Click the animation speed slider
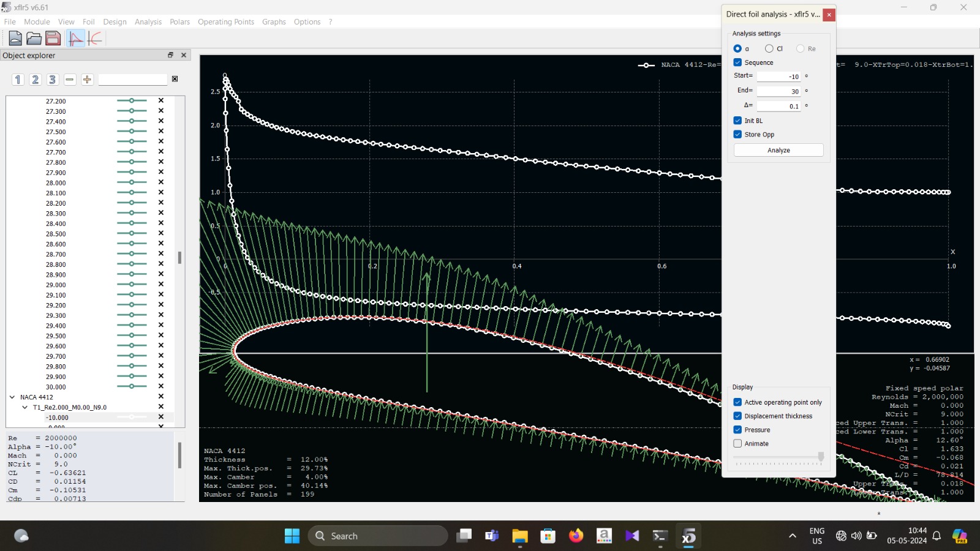Screen dimensions: 980x551 point(778,457)
